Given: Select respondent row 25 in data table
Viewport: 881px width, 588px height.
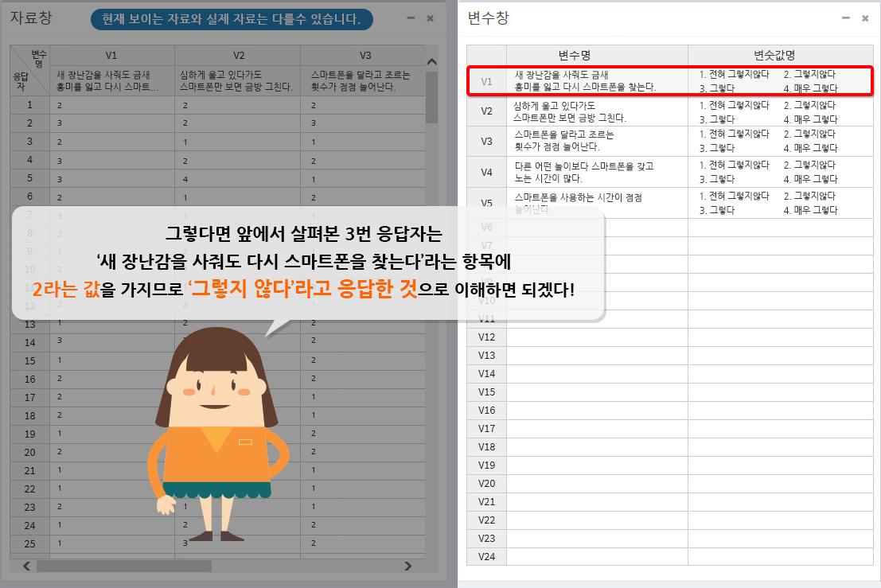Looking at the screenshot, I should [x=217, y=543].
